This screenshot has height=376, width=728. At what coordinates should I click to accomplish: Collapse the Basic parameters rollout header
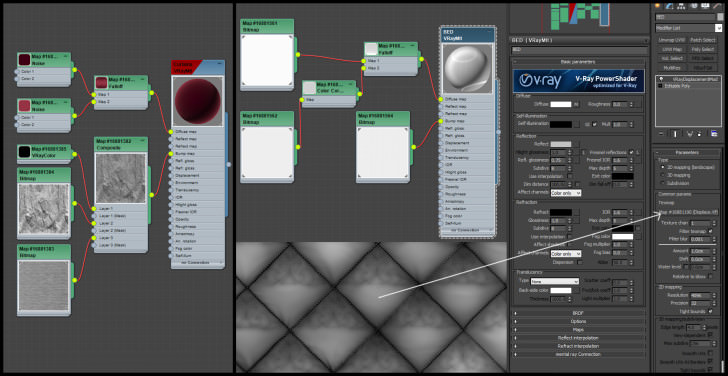(x=578, y=61)
